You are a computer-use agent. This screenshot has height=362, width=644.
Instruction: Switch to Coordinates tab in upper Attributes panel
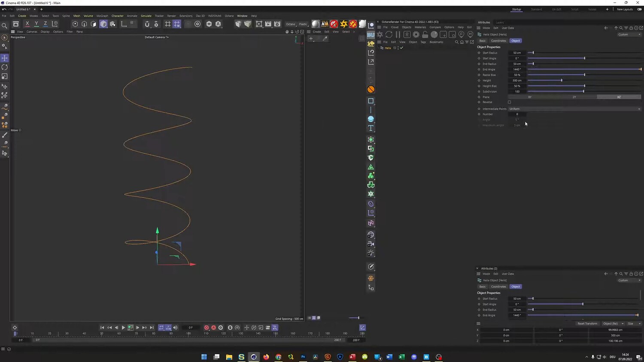(x=498, y=41)
